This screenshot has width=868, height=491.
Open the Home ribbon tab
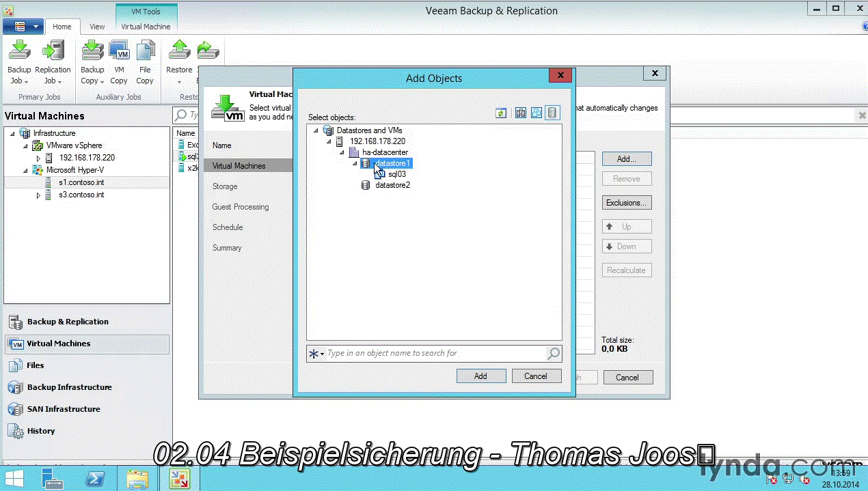[62, 27]
